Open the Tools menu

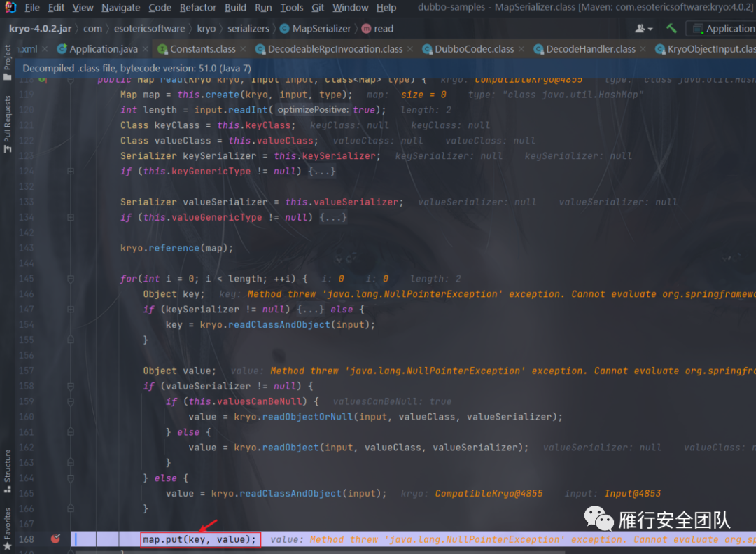(292, 8)
